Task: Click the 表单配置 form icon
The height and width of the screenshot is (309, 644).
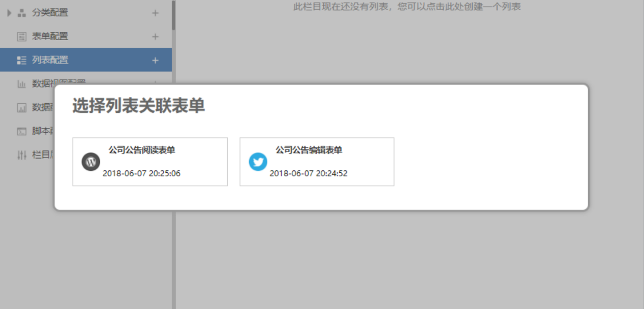Action: [x=21, y=37]
